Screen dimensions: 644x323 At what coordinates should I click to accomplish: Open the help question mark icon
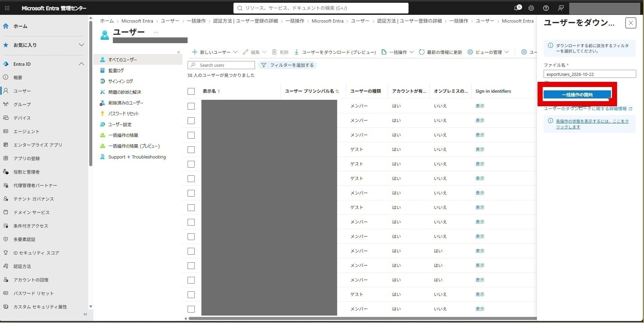(x=546, y=8)
